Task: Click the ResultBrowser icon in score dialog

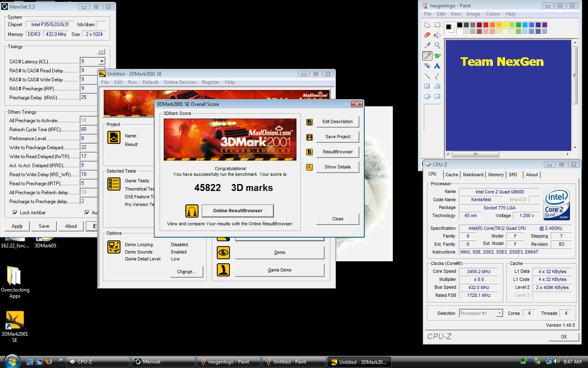Action: point(310,152)
